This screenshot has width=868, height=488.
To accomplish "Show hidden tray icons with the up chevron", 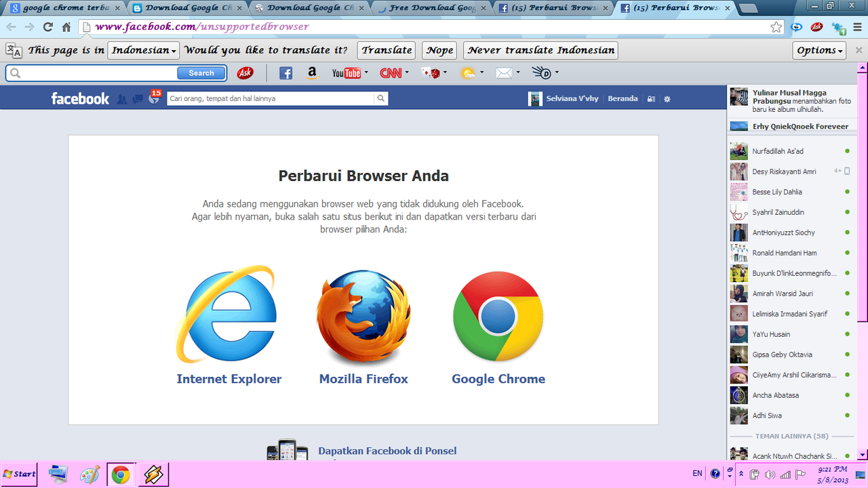I will [x=741, y=474].
